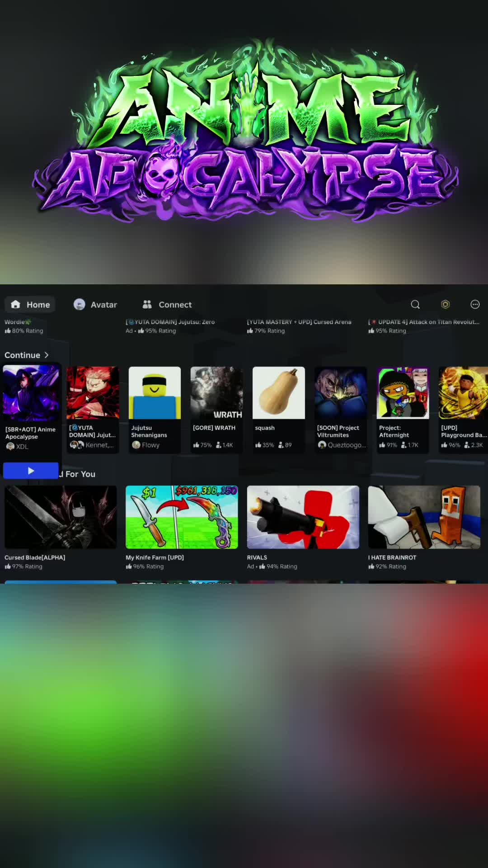
Task: Open the Cursed Arena game title
Action: [299, 322]
